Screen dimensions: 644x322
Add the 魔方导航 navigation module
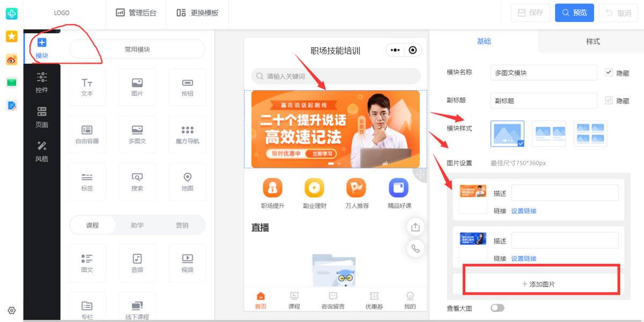coord(187,134)
